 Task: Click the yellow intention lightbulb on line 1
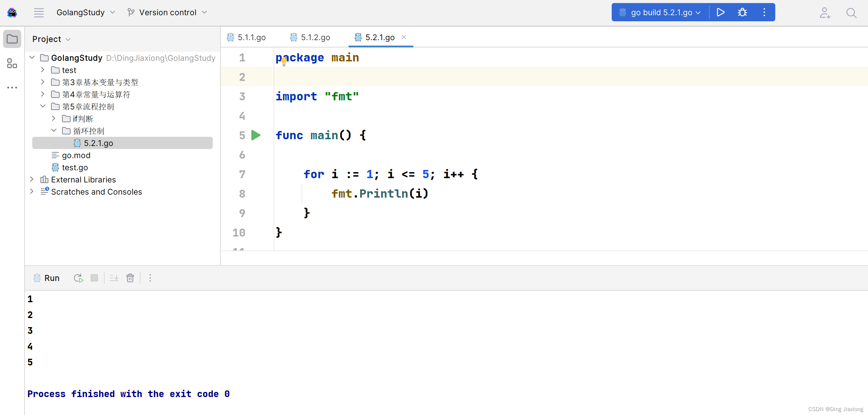(284, 62)
